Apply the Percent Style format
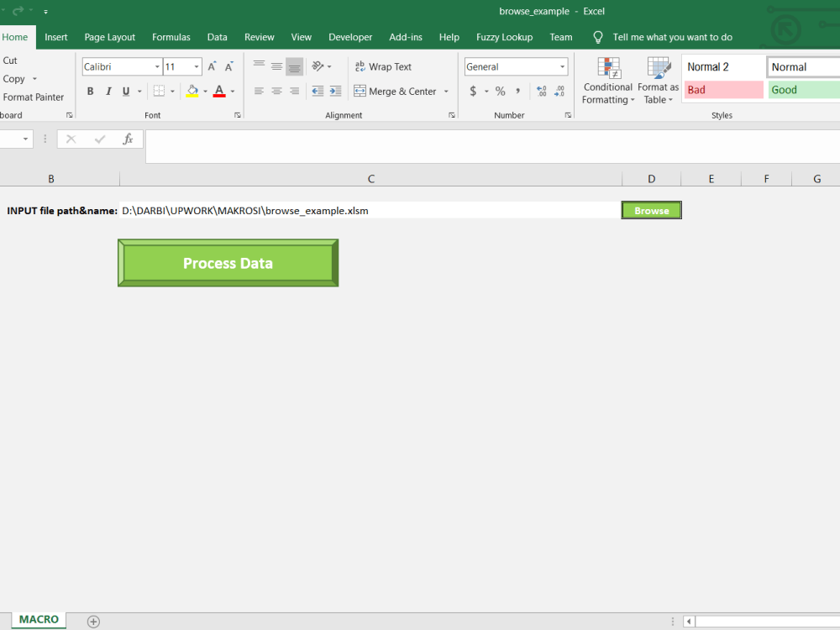840x630 pixels. pyautogui.click(x=500, y=91)
